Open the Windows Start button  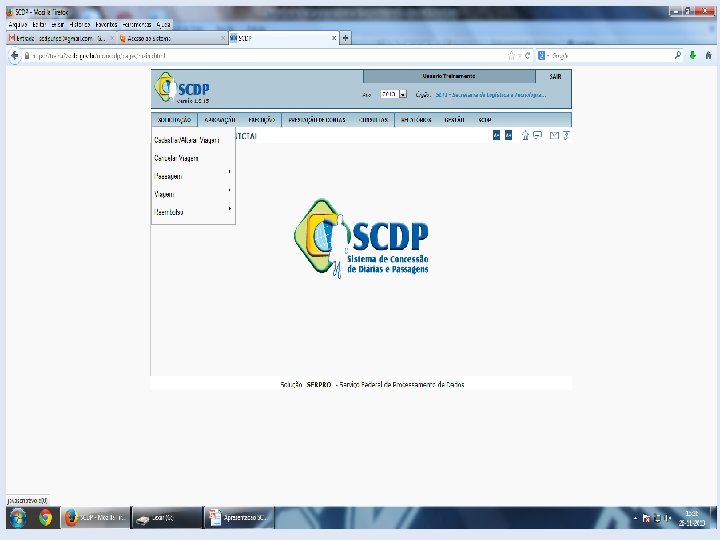pos(17,518)
